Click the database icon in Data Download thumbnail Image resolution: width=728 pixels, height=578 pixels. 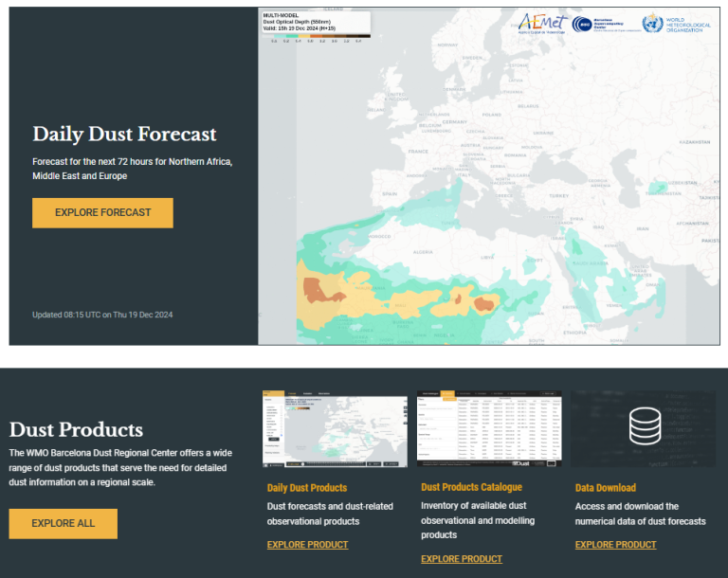[645, 425]
